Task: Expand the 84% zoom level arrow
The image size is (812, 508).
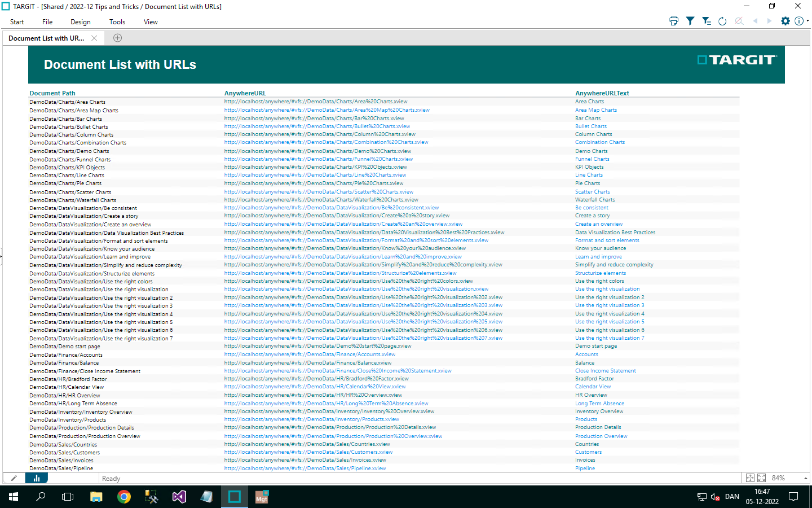Action: 805,478
